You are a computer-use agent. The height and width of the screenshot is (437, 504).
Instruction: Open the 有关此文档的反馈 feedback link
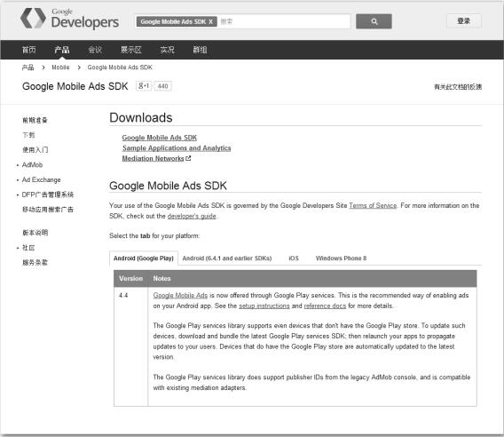pyautogui.click(x=458, y=86)
